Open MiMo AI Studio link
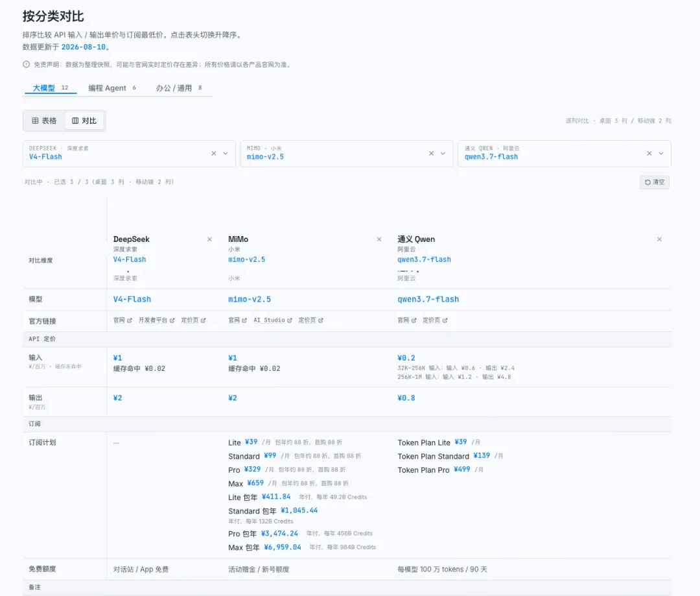Viewport: 700px width, 596px height. [273, 320]
